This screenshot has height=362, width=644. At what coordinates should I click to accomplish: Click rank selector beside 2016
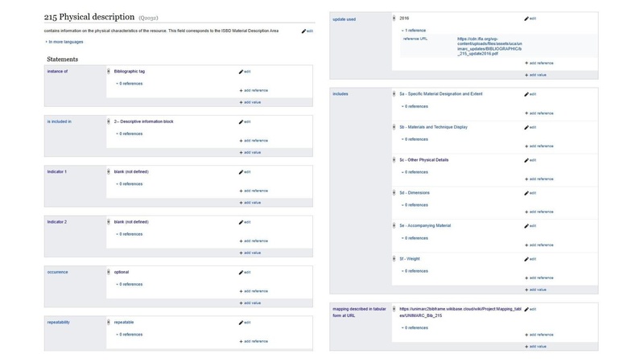[x=394, y=19]
